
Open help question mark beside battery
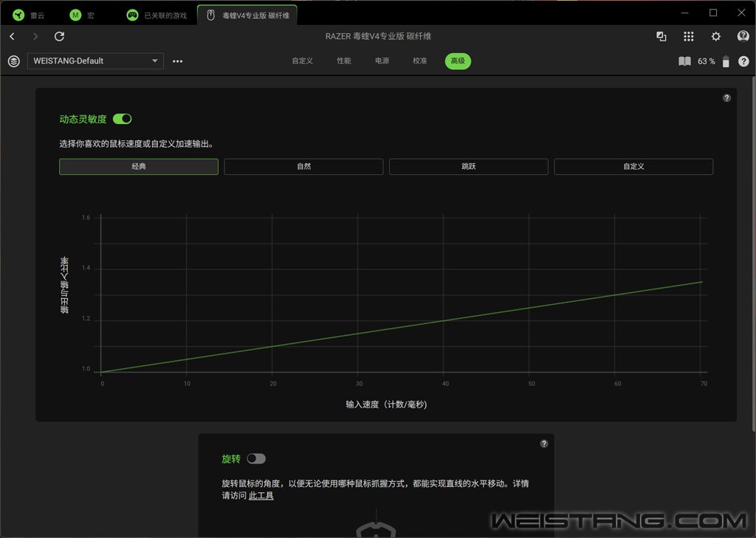point(743,61)
